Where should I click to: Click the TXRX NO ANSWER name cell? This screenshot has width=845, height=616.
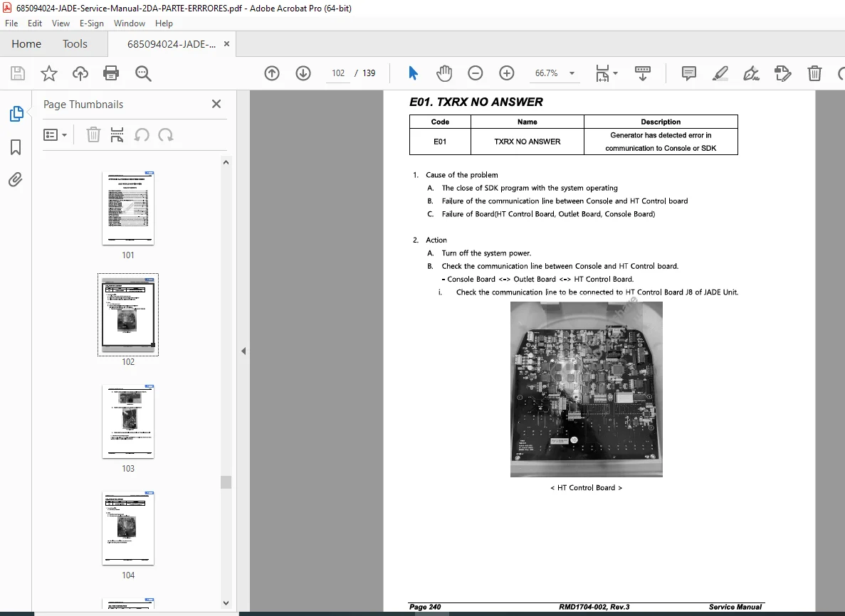pos(527,142)
